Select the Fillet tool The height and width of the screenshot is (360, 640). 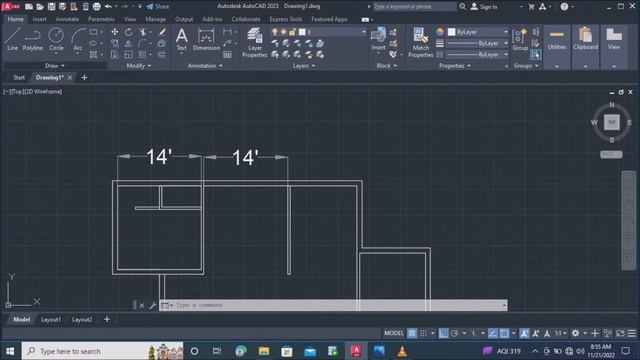pos(142,43)
